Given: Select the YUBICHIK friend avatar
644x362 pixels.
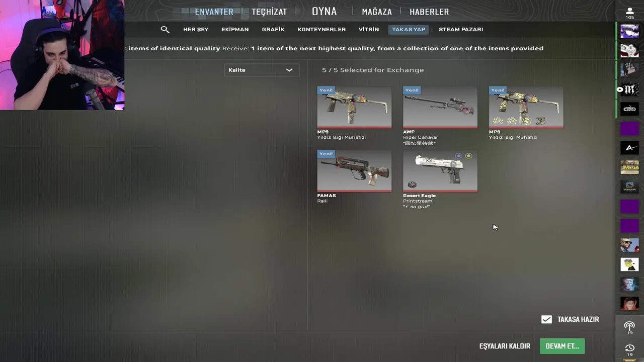Looking at the screenshot, I should (x=629, y=187).
